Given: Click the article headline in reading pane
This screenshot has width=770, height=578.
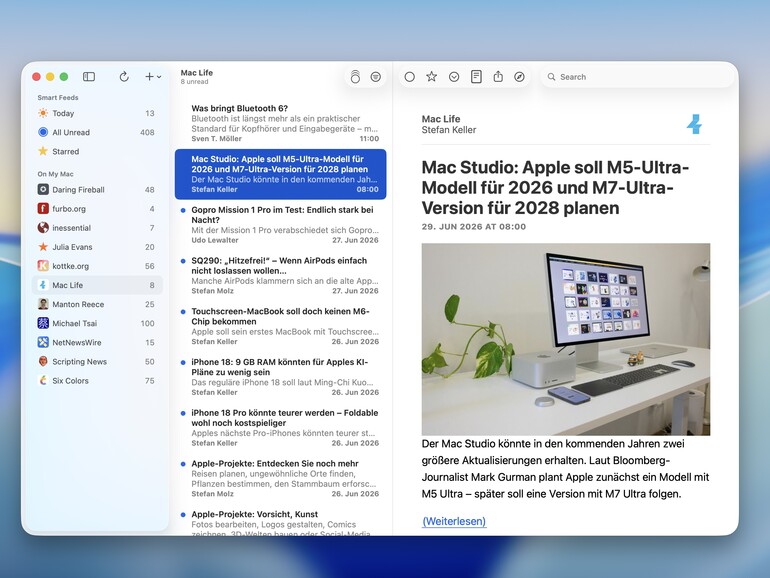Looking at the screenshot, I should click(555, 188).
